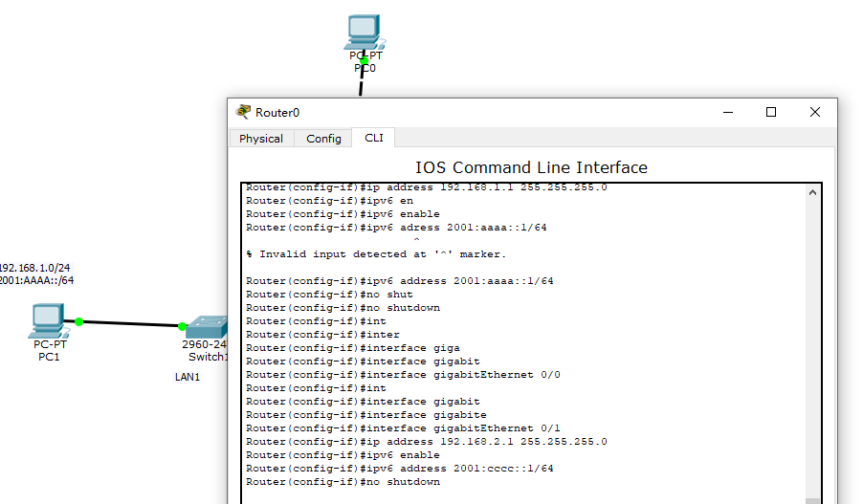Maximize the Router0 window
Image resolution: width=863 pixels, height=504 pixels.
pyautogui.click(x=771, y=112)
